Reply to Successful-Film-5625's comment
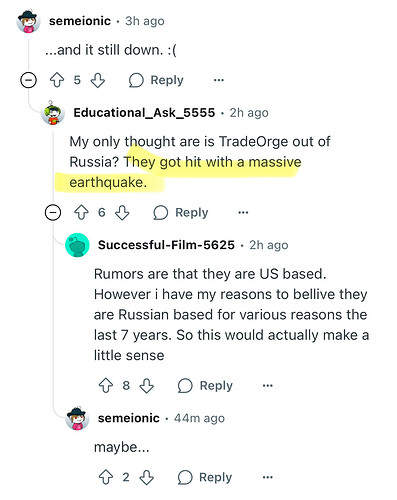This screenshot has height=500, width=397. pyautogui.click(x=205, y=386)
